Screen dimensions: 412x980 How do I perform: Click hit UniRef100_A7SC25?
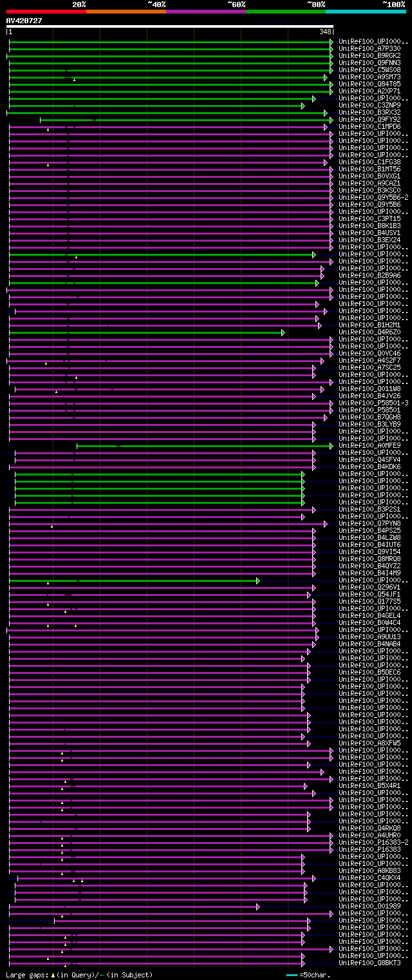point(370,367)
